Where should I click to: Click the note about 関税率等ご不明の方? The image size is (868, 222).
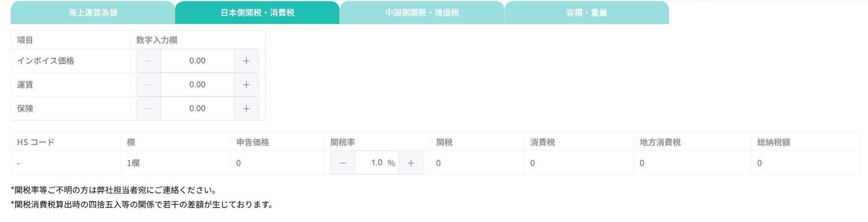115,190
